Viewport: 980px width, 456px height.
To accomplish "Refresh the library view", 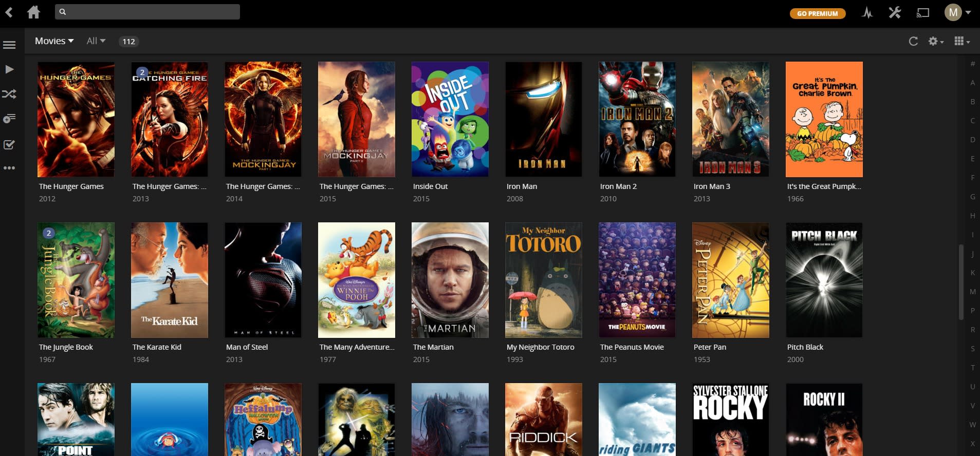I will pos(913,41).
